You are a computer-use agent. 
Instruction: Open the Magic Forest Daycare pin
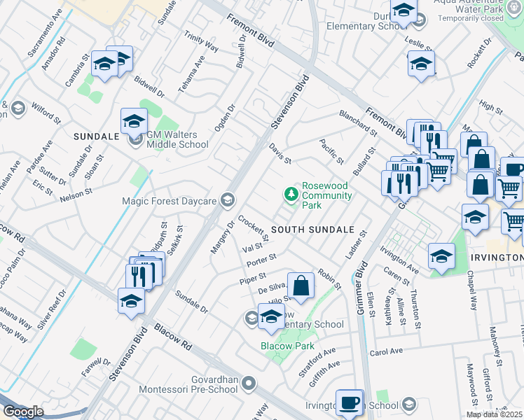click(228, 201)
